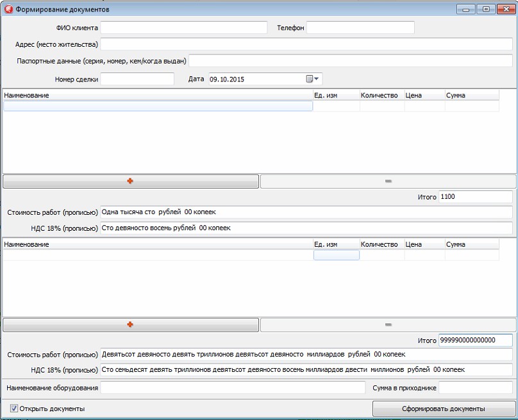
Task: Click the text 'Сто девяносто восемь рублей 00 копеек'
Action: [166, 228]
